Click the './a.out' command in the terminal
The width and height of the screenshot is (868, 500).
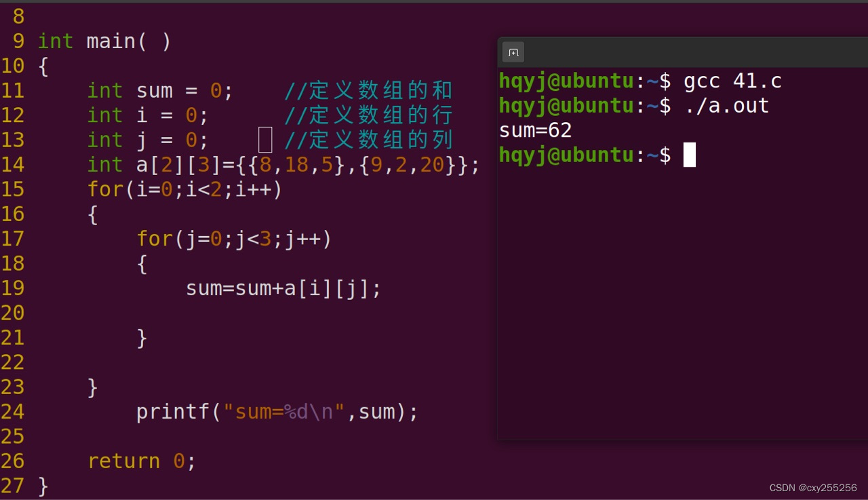tap(726, 106)
